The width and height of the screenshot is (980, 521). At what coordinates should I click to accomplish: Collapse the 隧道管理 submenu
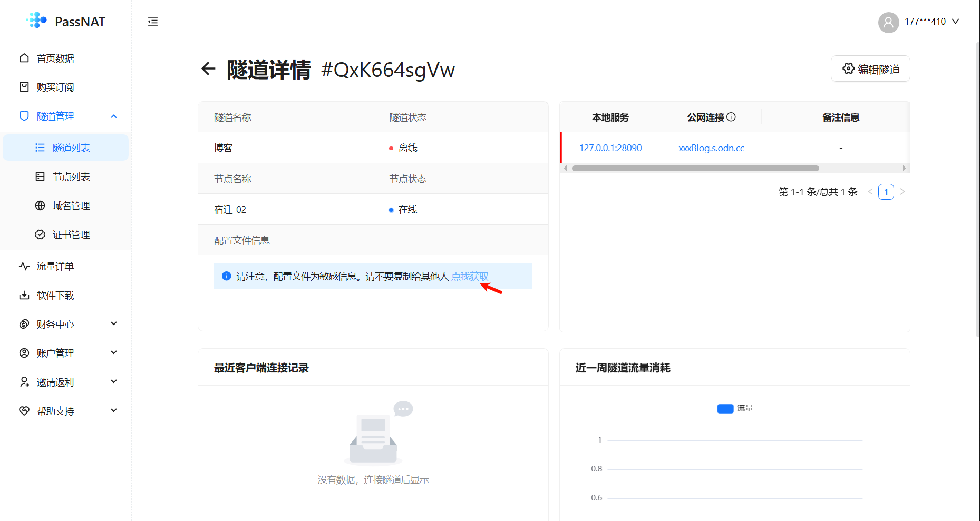pyautogui.click(x=114, y=116)
